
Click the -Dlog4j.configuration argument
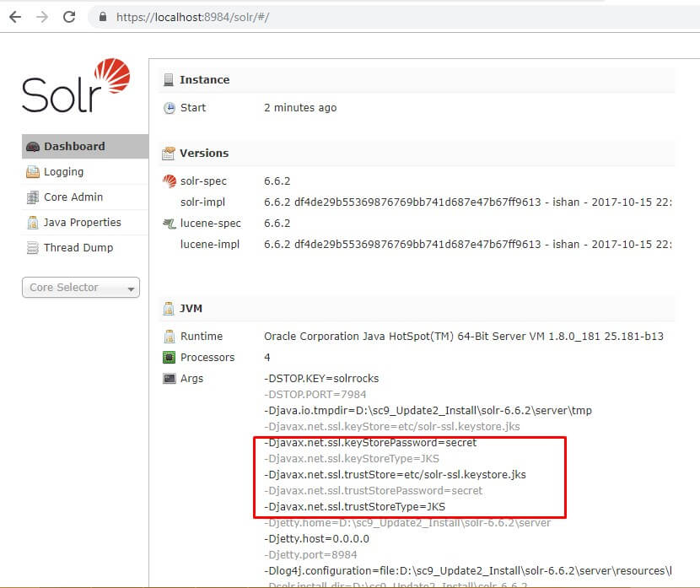click(x=468, y=570)
